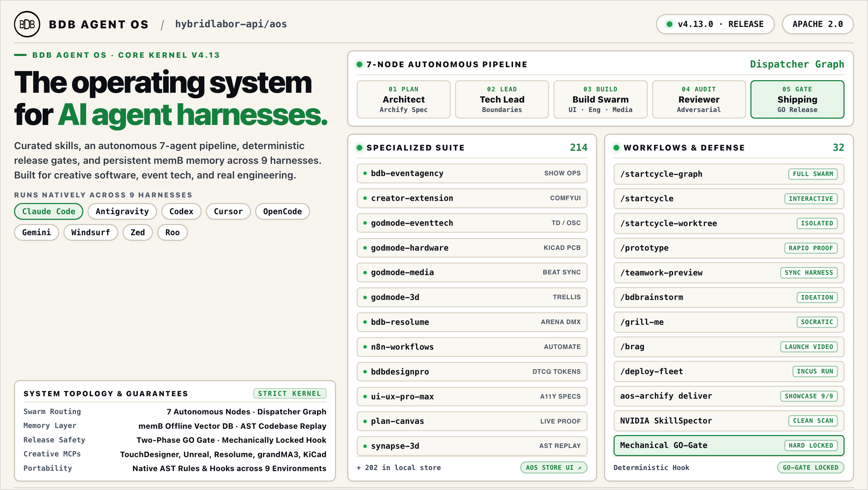
Task: Choose the Zed harness chip
Action: click(138, 232)
